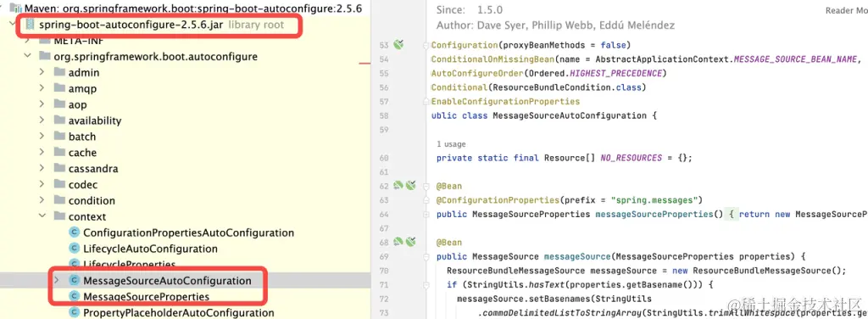The width and height of the screenshot is (868, 319).
Task: Click class name MessageSourceAutoConfiguration in editor
Action: 569,115
